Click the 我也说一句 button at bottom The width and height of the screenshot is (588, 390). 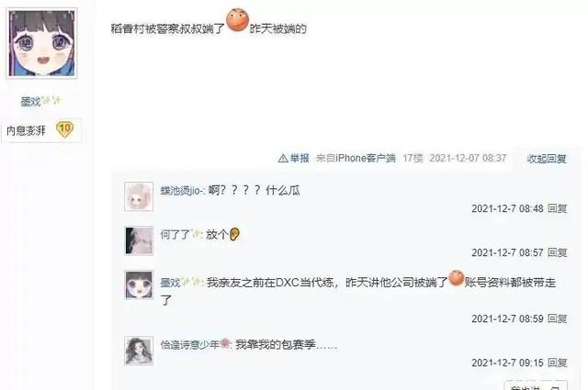tap(536, 386)
